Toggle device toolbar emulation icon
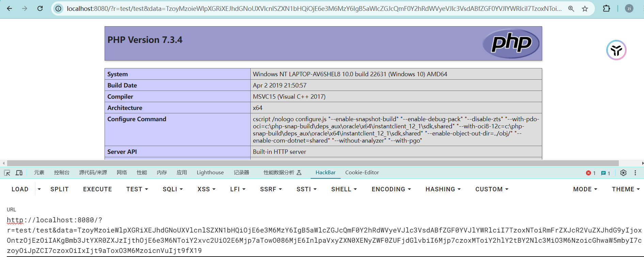 point(19,173)
